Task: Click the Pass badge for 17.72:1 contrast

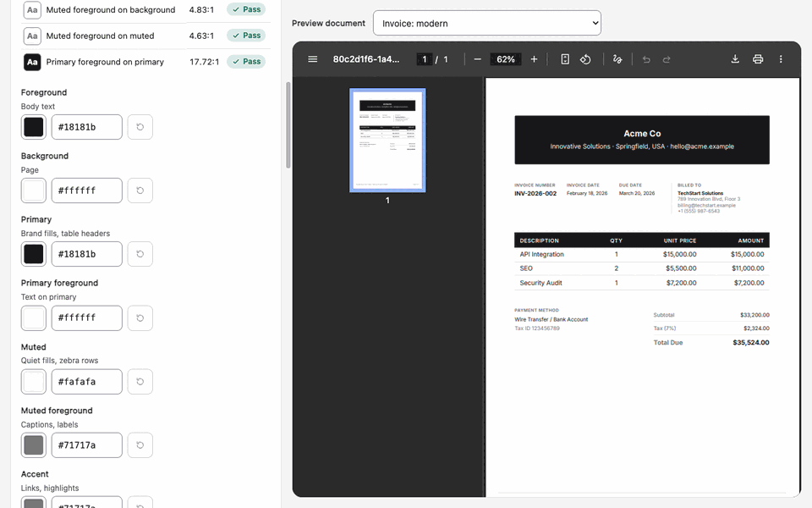Action: point(246,61)
